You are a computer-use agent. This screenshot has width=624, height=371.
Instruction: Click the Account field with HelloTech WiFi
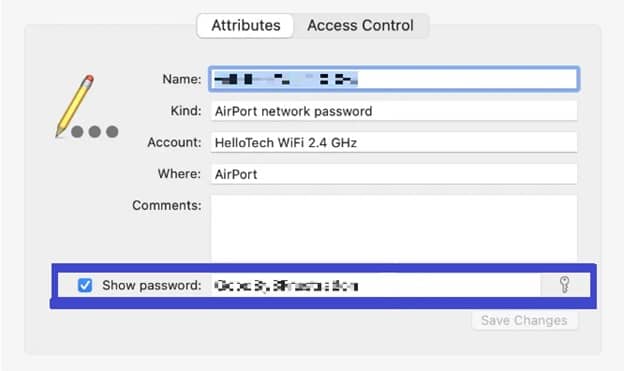[394, 143]
